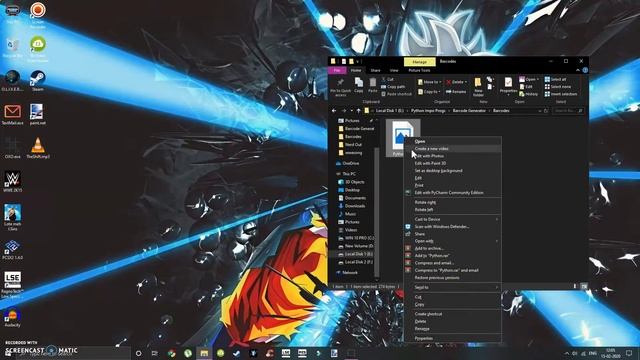
Task: Choose Properties in the context menu
Action: 452,338
